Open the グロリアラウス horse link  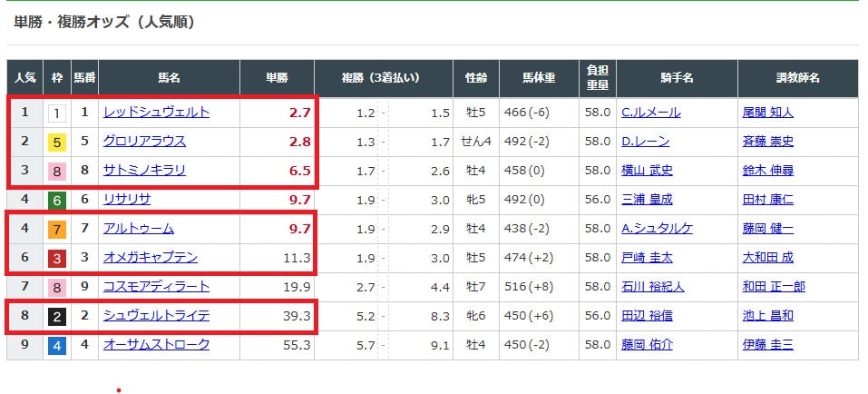tap(145, 142)
